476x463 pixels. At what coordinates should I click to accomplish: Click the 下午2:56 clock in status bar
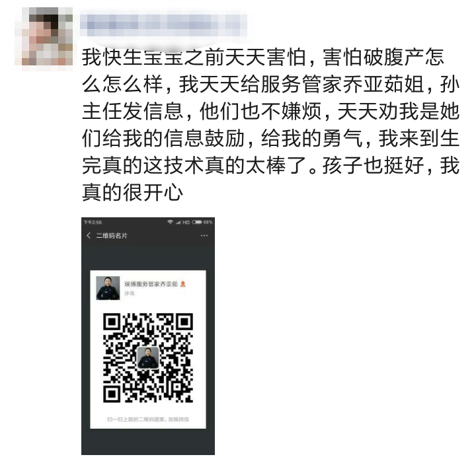click(93, 222)
